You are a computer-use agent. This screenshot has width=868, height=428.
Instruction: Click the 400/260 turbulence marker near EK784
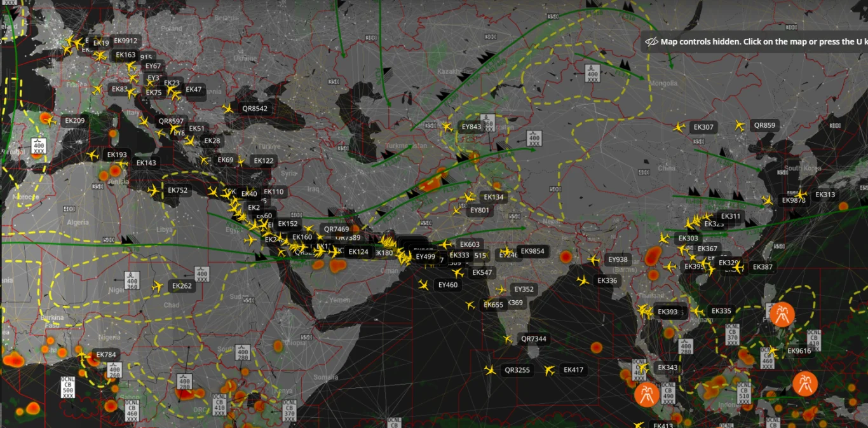[x=114, y=371]
